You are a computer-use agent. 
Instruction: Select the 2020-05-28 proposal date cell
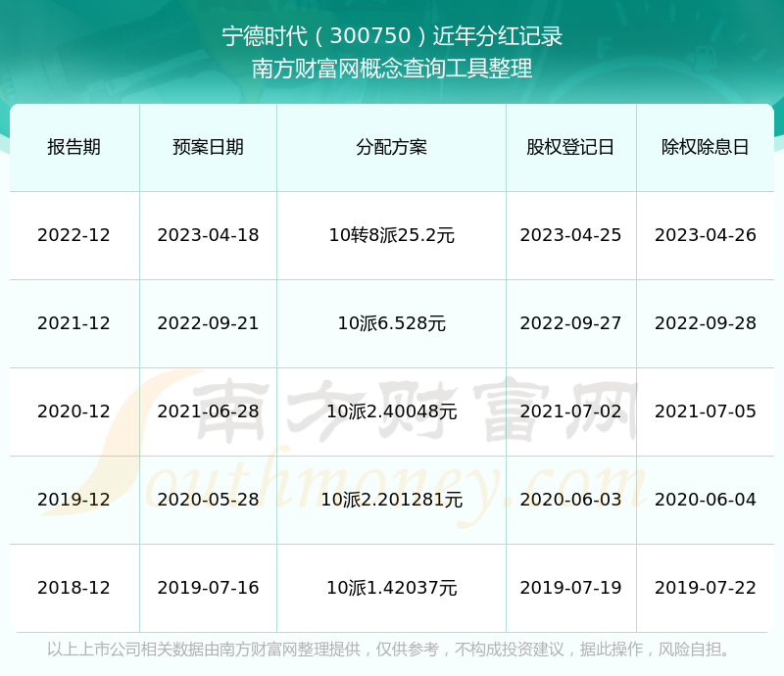pos(208,500)
